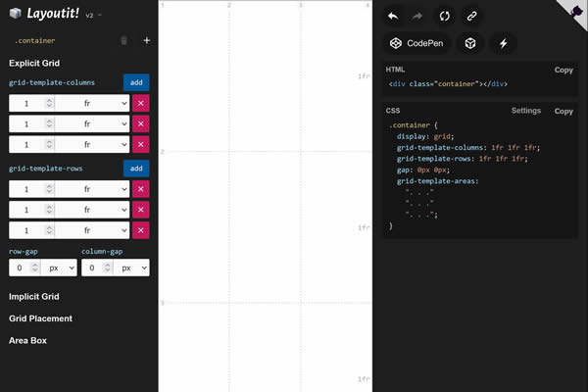Viewport: 588px width, 392px height.
Task: Reset the grid with the refresh icon
Action: point(444,16)
